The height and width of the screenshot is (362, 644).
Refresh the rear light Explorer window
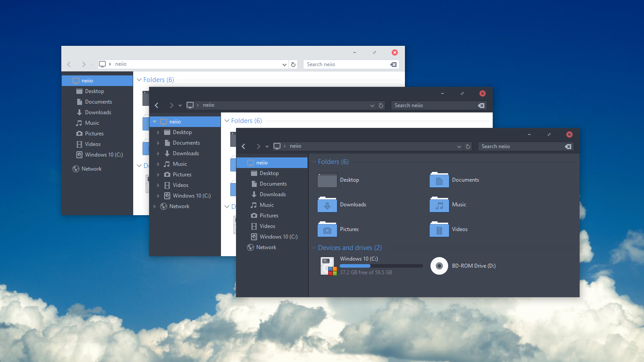tap(293, 64)
